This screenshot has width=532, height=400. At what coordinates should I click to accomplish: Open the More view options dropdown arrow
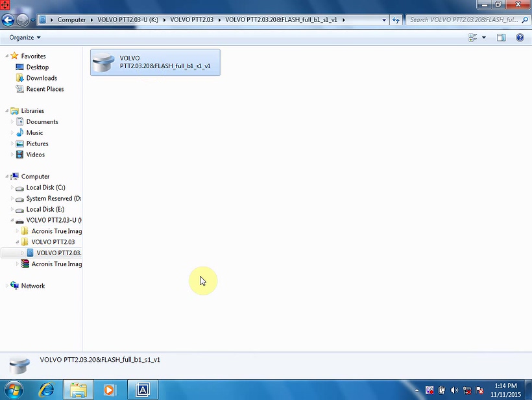point(484,38)
